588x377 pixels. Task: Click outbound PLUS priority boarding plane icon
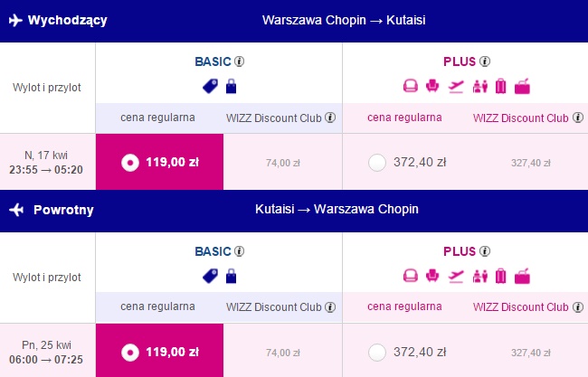(456, 87)
